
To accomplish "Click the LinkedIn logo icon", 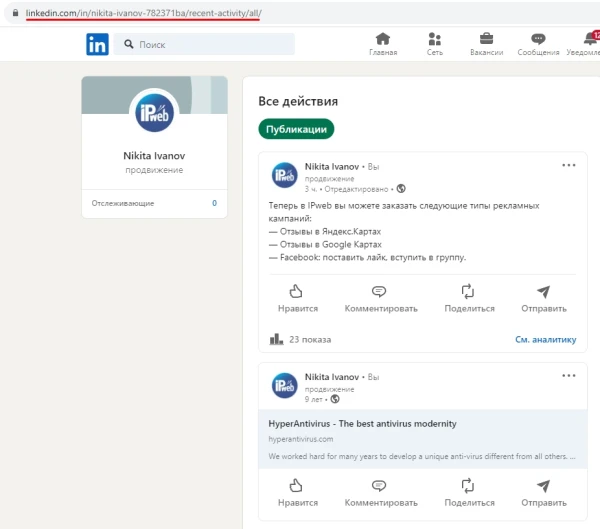I will [x=97, y=44].
